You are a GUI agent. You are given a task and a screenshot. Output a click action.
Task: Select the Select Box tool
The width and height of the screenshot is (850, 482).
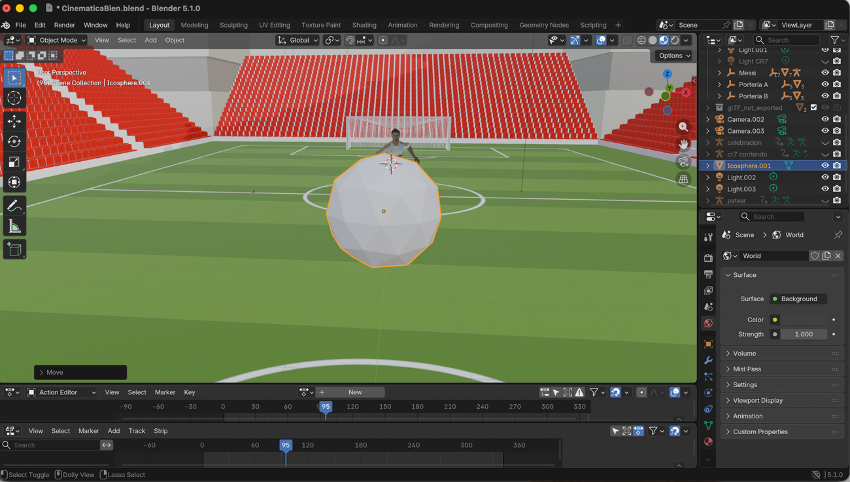[15, 78]
